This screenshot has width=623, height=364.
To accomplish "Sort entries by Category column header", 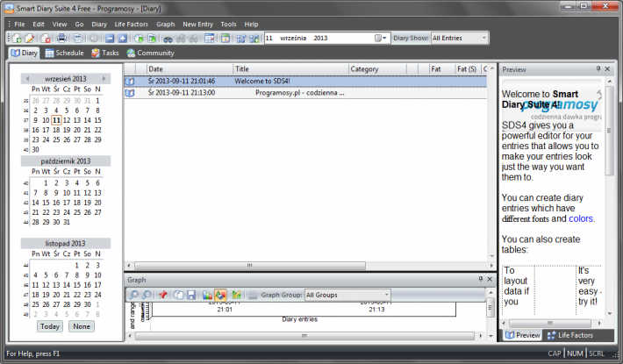I will click(378, 69).
